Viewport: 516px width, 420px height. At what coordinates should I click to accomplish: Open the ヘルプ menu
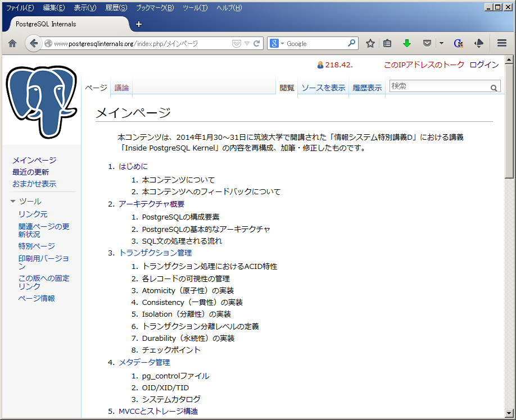coord(229,8)
